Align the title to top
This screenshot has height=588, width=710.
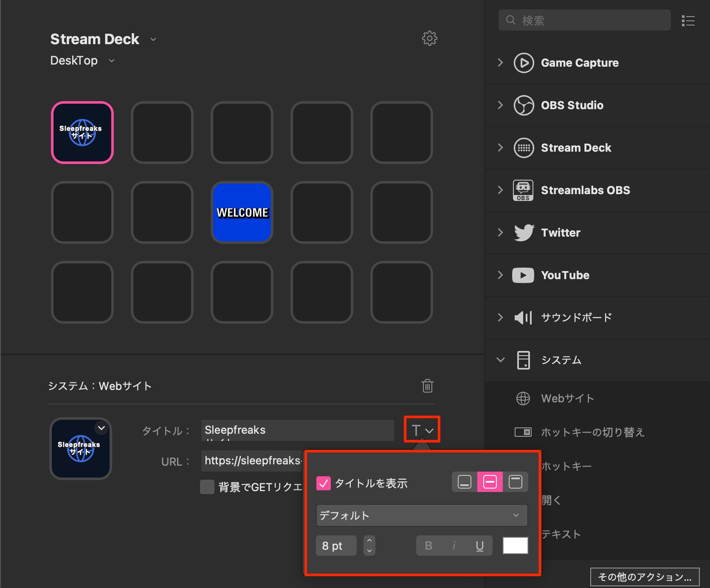coord(516,482)
